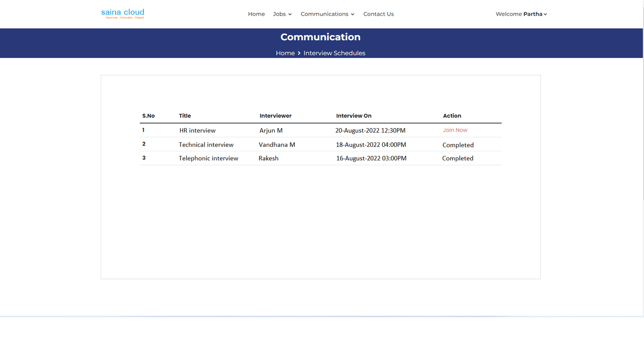Click interviewer name Vandhana M
The height and width of the screenshot is (362, 644).
click(x=277, y=145)
